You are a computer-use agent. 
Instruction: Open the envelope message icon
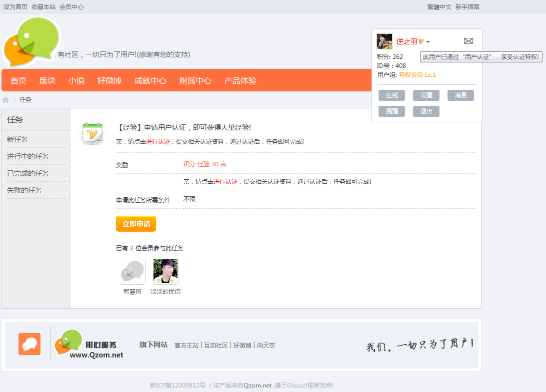pos(468,41)
